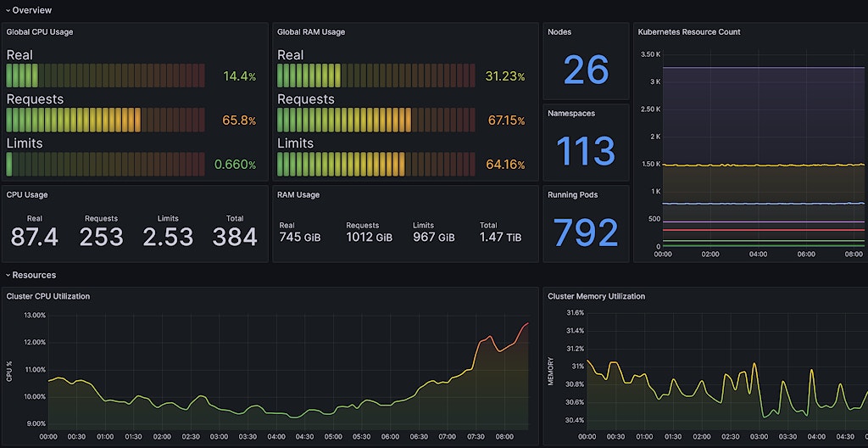Click the CPU Usage Real value 87.4

[35, 237]
